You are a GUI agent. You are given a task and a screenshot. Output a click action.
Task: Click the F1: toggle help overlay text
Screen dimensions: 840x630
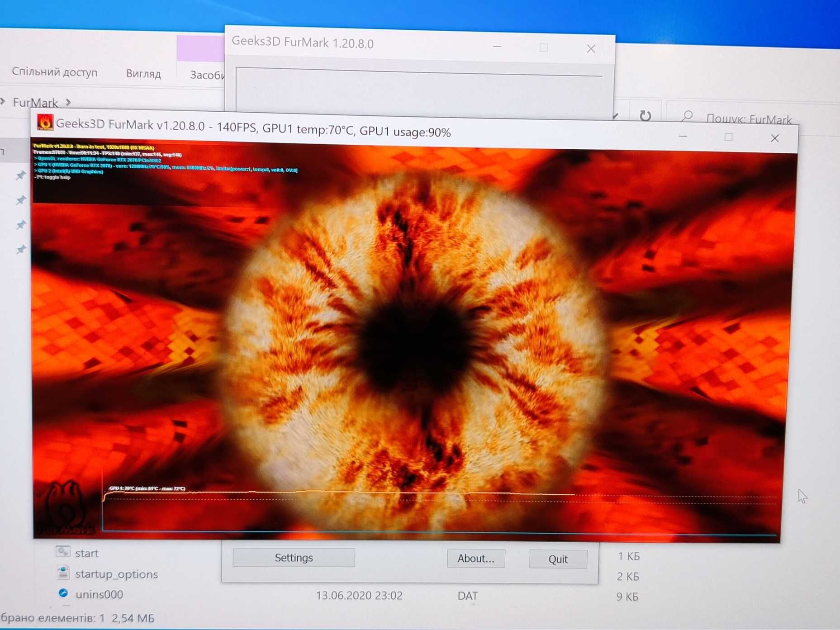pyautogui.click(x=52, y=177)
